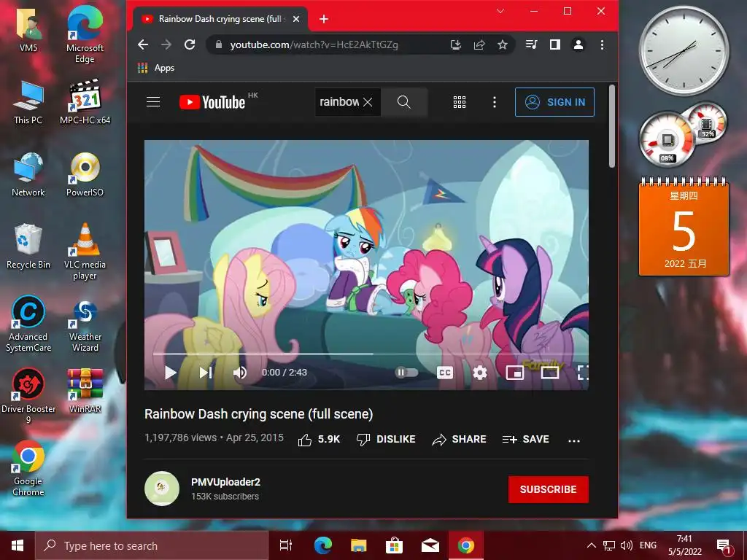Enter full screen video mode
The width and height of the screenshot is (747, 560).
click(583, 373)
